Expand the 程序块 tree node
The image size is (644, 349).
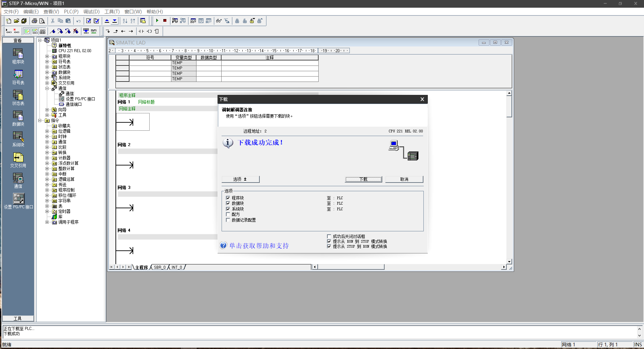[x=47, y=56]
